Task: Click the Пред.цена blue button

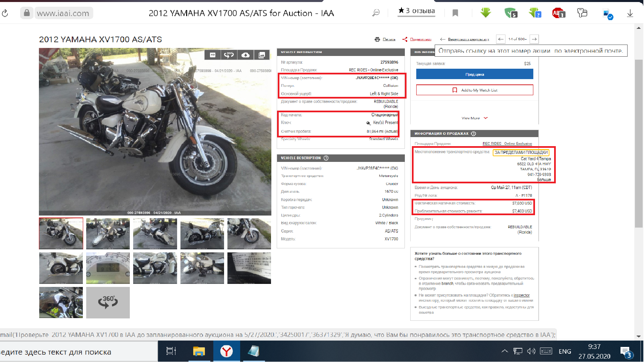Action: [x=475, y=74]
